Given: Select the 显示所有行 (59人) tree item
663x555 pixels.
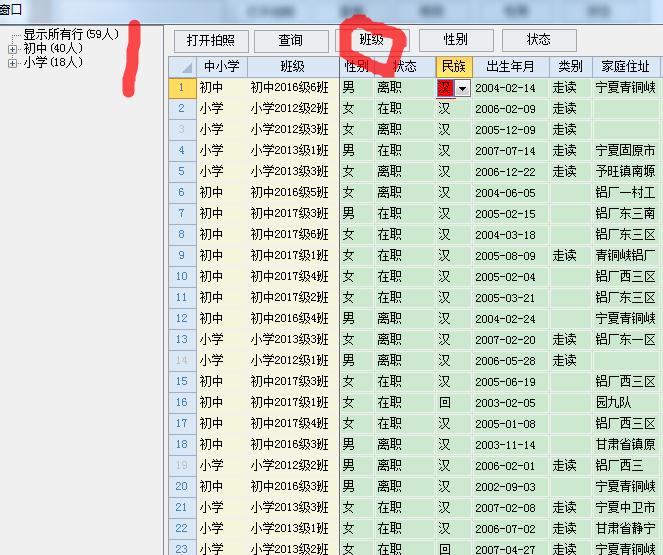Looking at the screenshot, I should 70,34.
